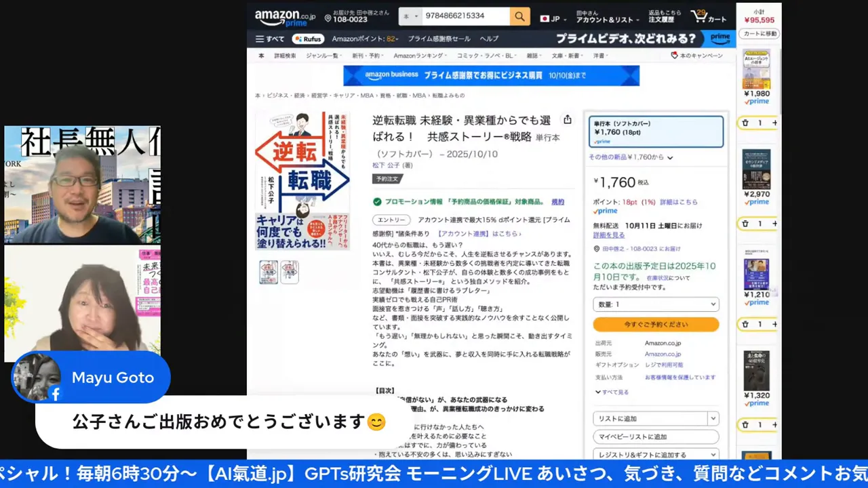Viewport: 868px width, 488px height.
Task: Select the 単行本 (ソフトカバー) format option
Action: [656, 131]
